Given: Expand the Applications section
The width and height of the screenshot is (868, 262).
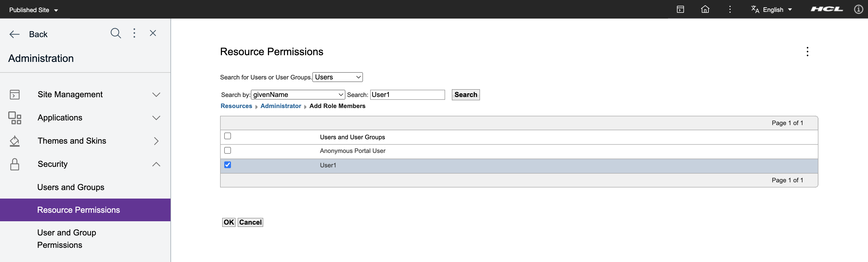Looking at the screenshot, I should tap(156, 118).
